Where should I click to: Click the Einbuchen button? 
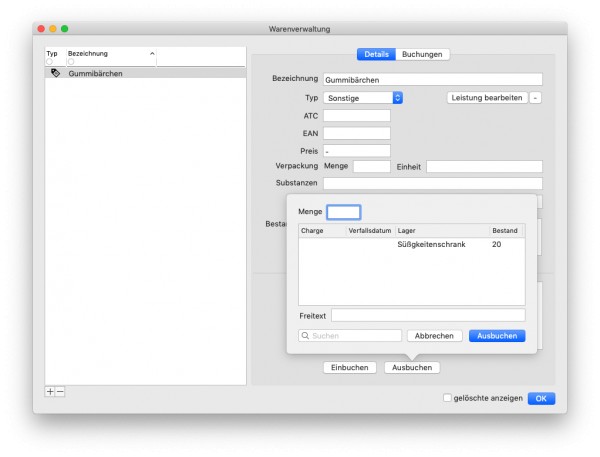pos(349,367)
